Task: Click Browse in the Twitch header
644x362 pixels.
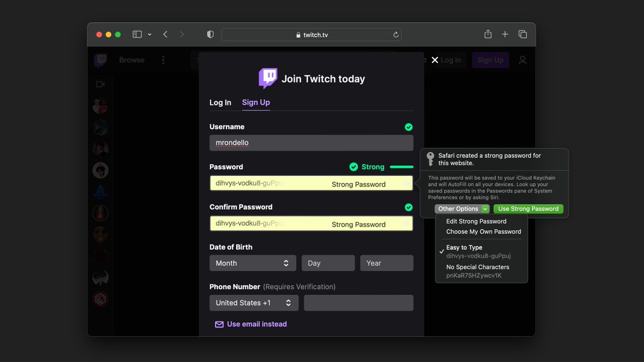Action: click(131, 60)
